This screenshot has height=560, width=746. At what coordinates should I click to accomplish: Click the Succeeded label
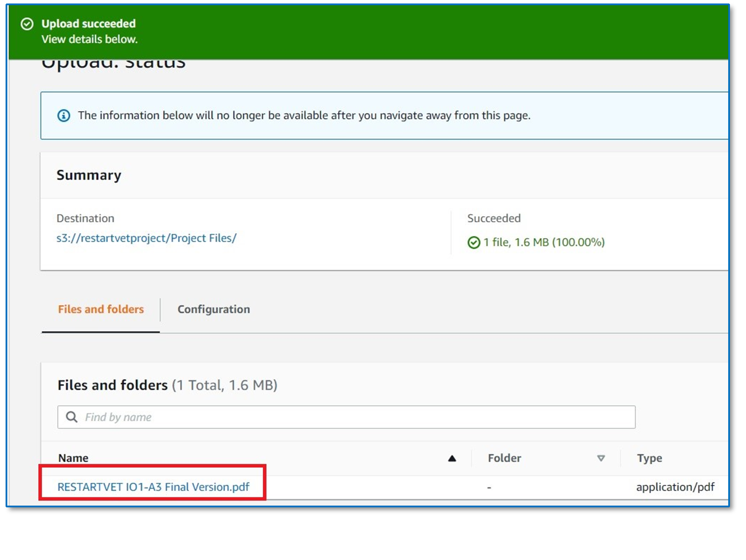coord(494,218)
